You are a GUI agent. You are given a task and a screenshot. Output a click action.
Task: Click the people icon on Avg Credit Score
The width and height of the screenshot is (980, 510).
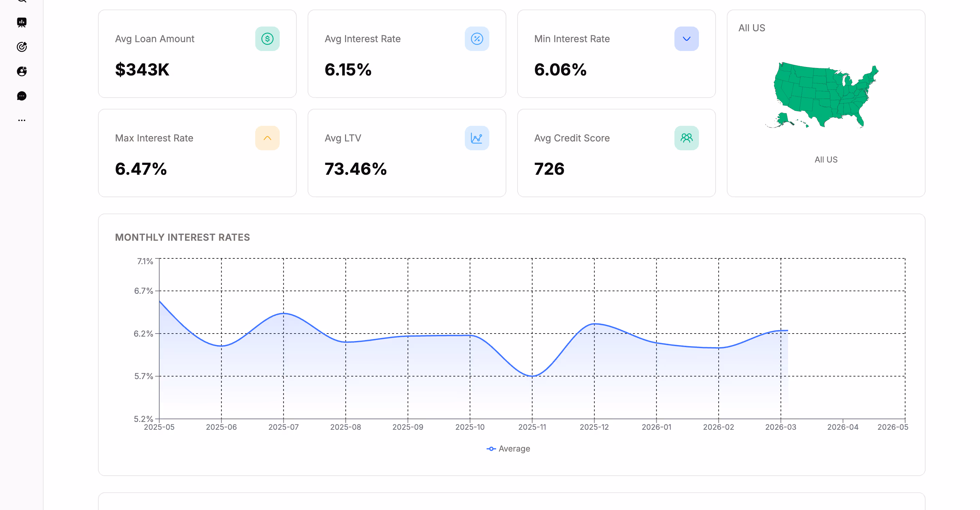[686, 138]
